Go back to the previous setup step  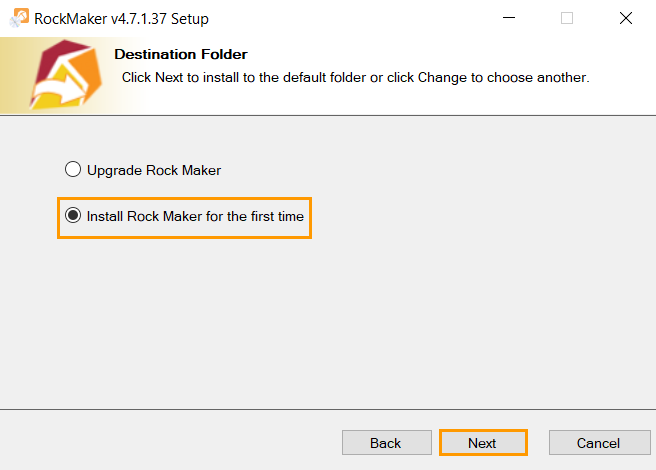(x=387, y=443)
